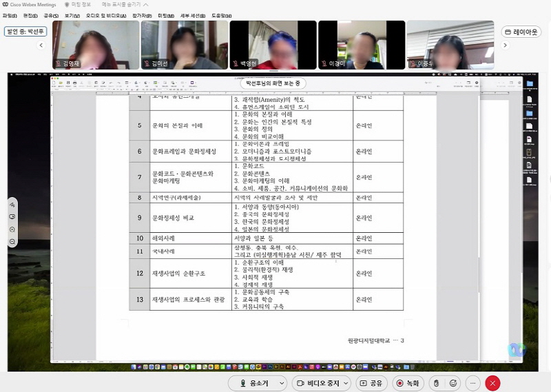Open the 레이아웃 layout button
551x392 pixels.
pos(521,32)
